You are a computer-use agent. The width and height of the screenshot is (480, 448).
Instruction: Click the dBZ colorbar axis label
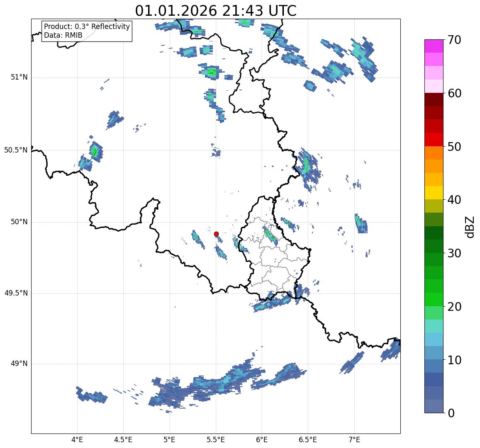tap(469, 227)
